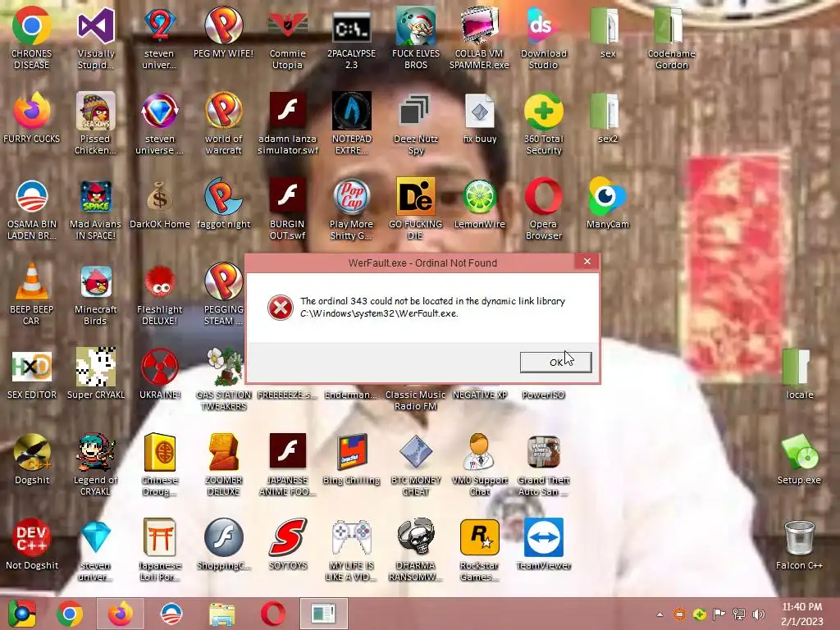The image size is (840, 630).
Task: Select the Grand Theft Auto San icon
Action: (544, 465)
